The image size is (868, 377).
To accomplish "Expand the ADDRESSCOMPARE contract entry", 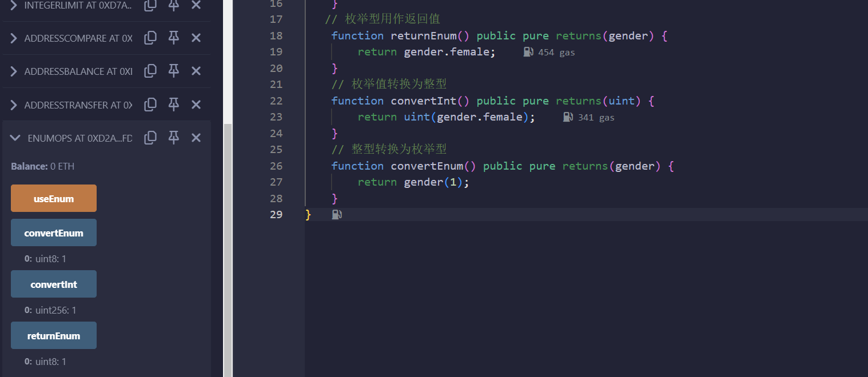I will (x=14, y=38).
